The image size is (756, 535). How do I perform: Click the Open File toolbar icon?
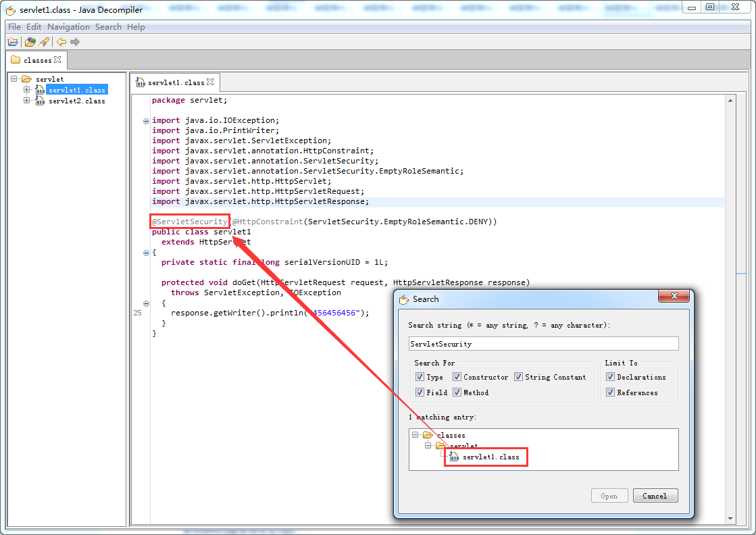pyautogui.click(x=13, y=42)
